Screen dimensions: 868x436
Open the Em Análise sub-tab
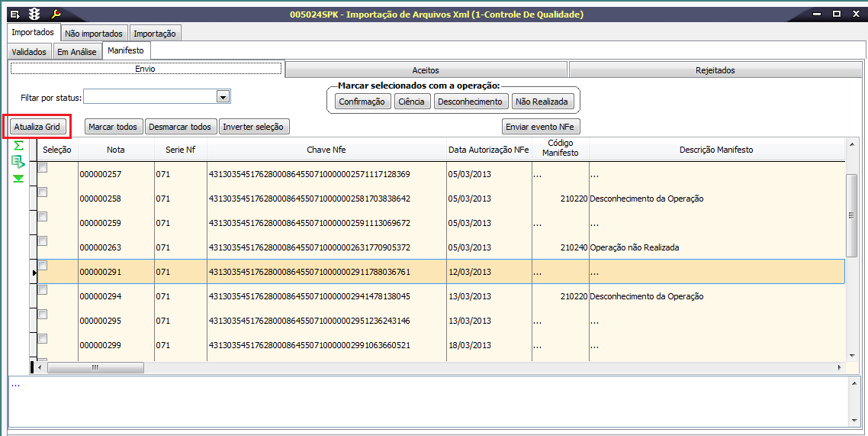[77, 52]
